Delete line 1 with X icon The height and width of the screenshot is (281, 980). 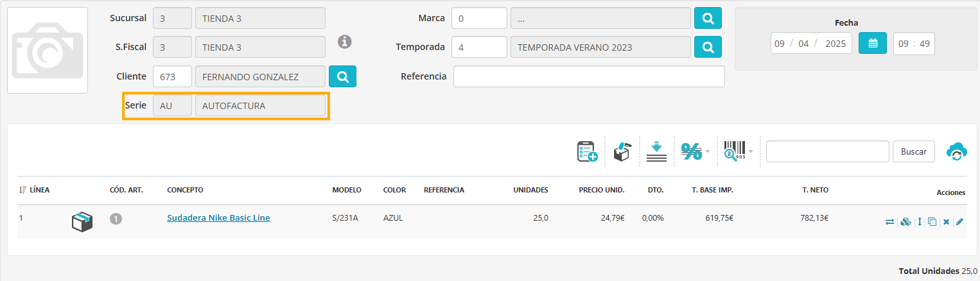[x=946, y=222]
